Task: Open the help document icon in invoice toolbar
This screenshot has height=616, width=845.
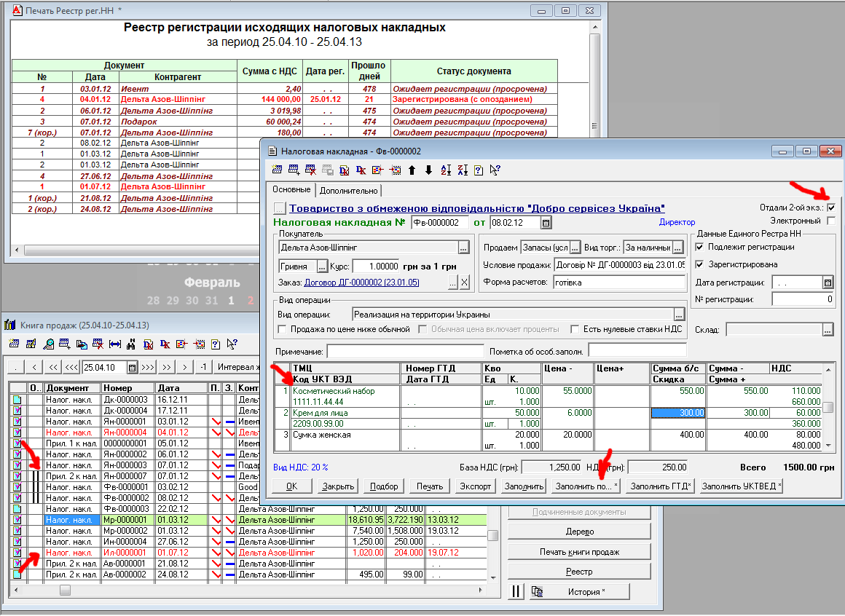Action: tap(479, 170)
